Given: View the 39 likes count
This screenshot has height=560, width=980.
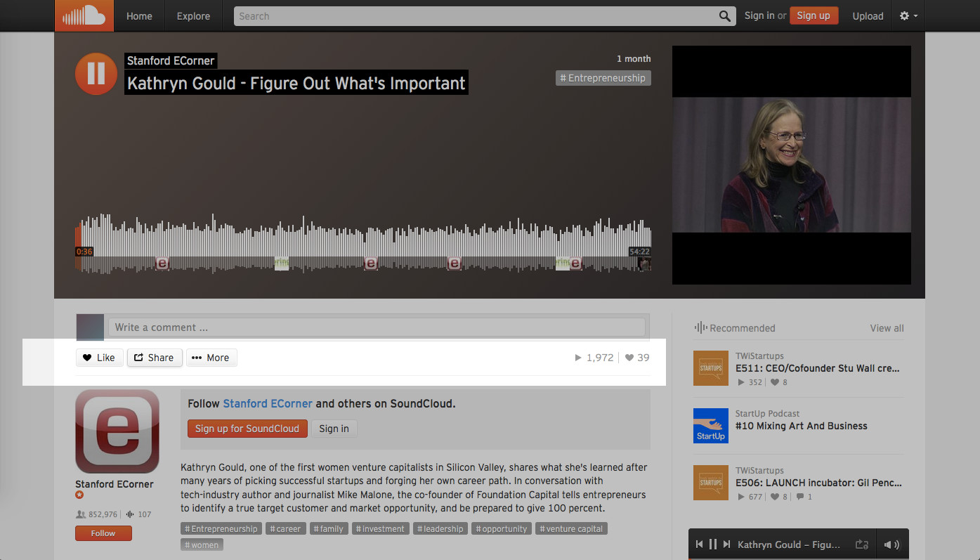Looking at the screenshot, I should [637, 358].
